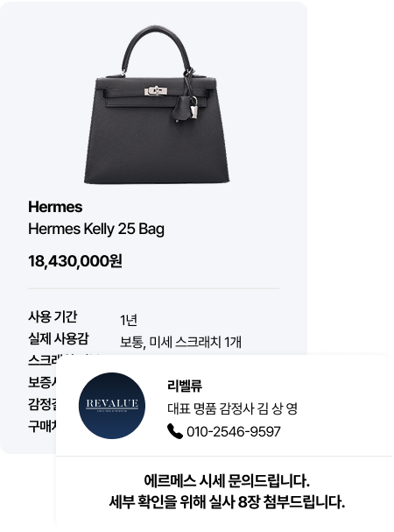Select the Hermes brand name heading
The image size is (394, 532).
pos(55,207)
